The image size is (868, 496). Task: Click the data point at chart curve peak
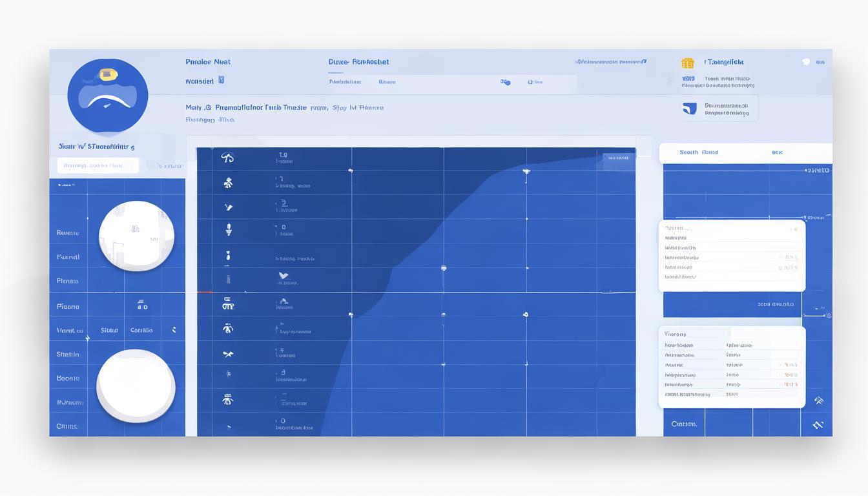pos(526,171)
